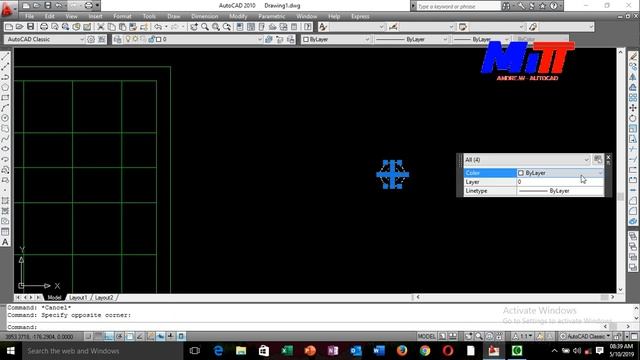This screenshot has height=360, width=640.
Task: Select the Table tool in Draw toolbar
Action: pyautogui.click(x=5, y=231)
